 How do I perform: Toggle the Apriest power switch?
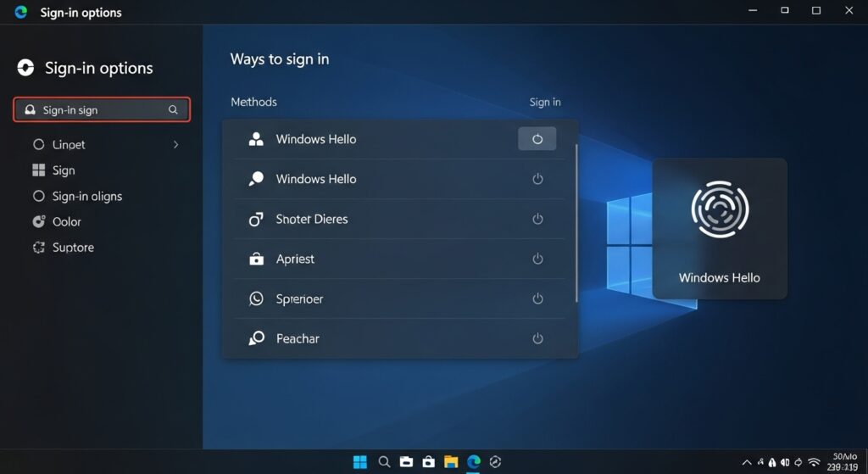(x=537, y=259)
